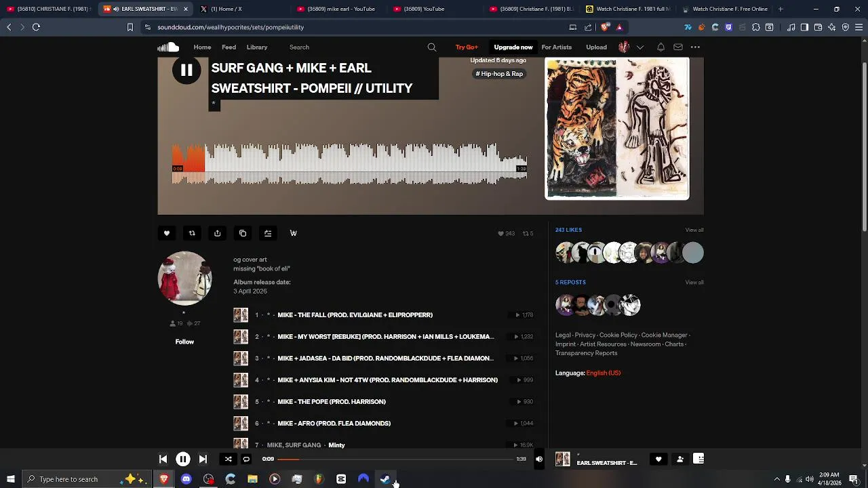The height and width of the screenshot is (488, 868).
Task: Open the Cookie Manager footer link
Action: click(664, 335)
